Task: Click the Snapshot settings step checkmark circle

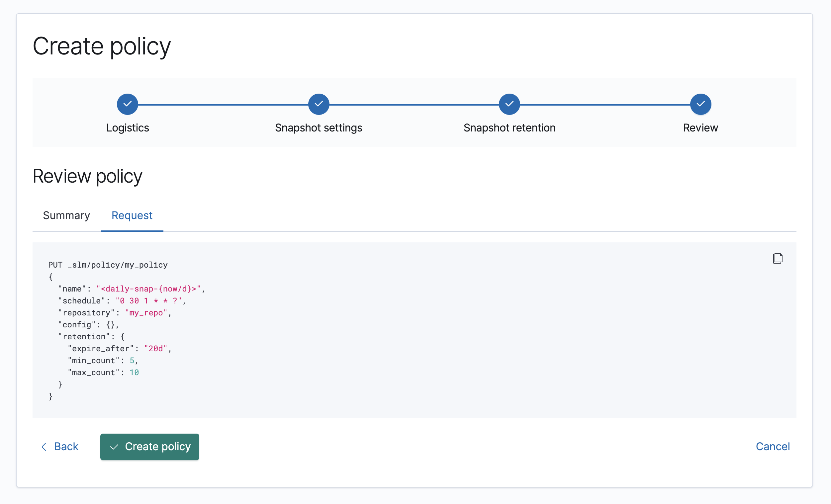Action: 319,104
